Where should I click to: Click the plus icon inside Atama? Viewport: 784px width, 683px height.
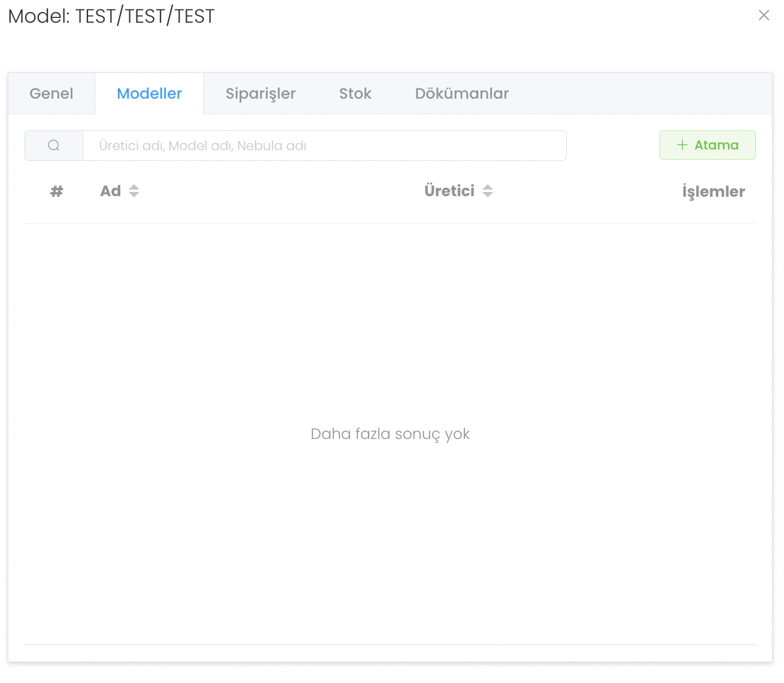682,145
